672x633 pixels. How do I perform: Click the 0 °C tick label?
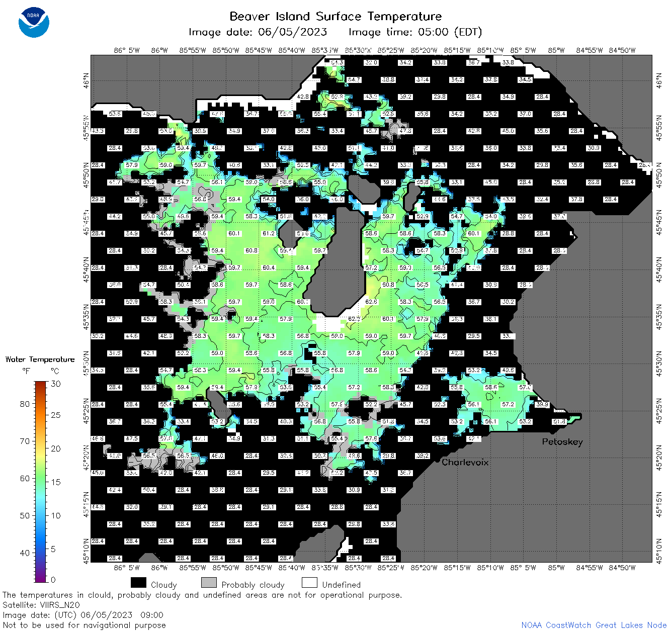click(x=53, y=580)
